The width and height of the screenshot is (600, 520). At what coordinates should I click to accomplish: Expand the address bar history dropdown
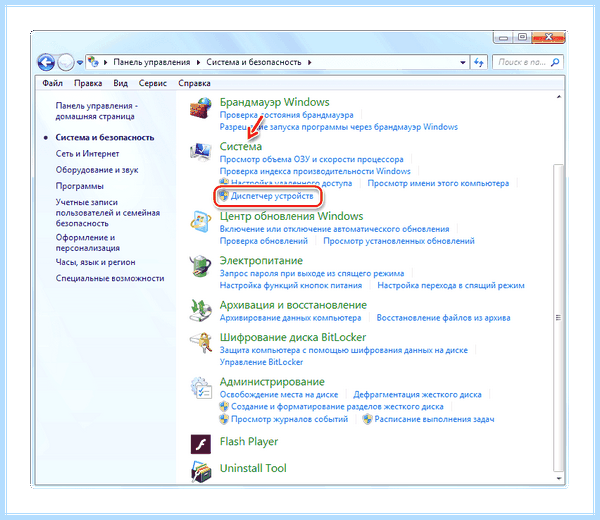pyautogui.click(x=463, y=62)
